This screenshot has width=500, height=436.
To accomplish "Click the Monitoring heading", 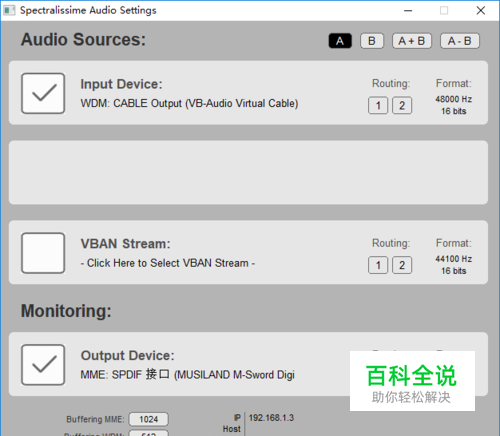I will coord(66,311).
